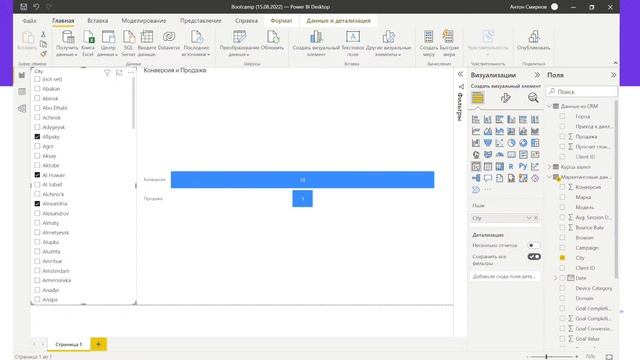Screen dimensions: 640x360
Task: Insert a Text box from ribbon
Action: pos(353,43)
